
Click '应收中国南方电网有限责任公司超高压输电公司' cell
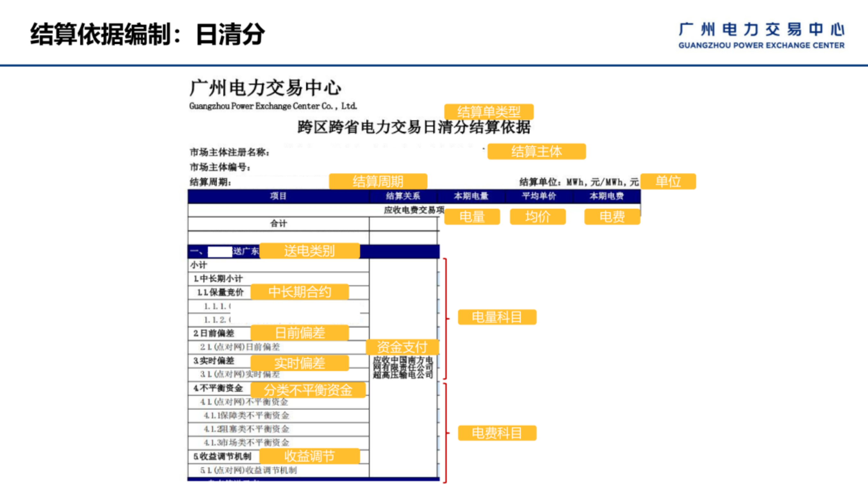[x=403, y=368]
